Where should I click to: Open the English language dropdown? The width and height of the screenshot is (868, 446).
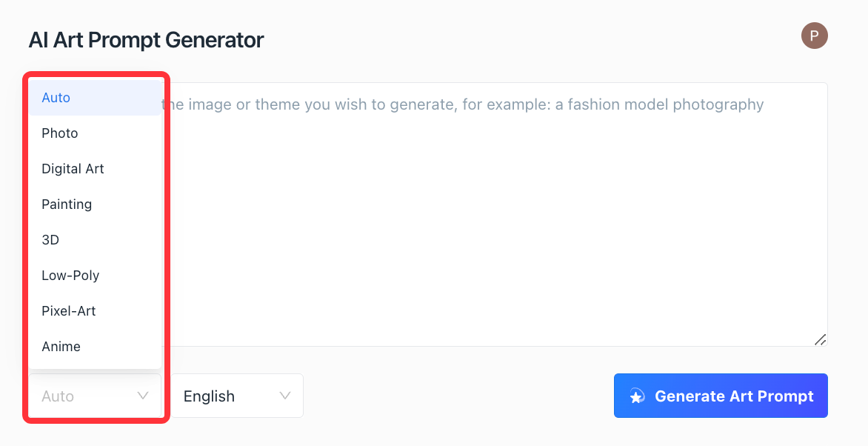(237, 396)
